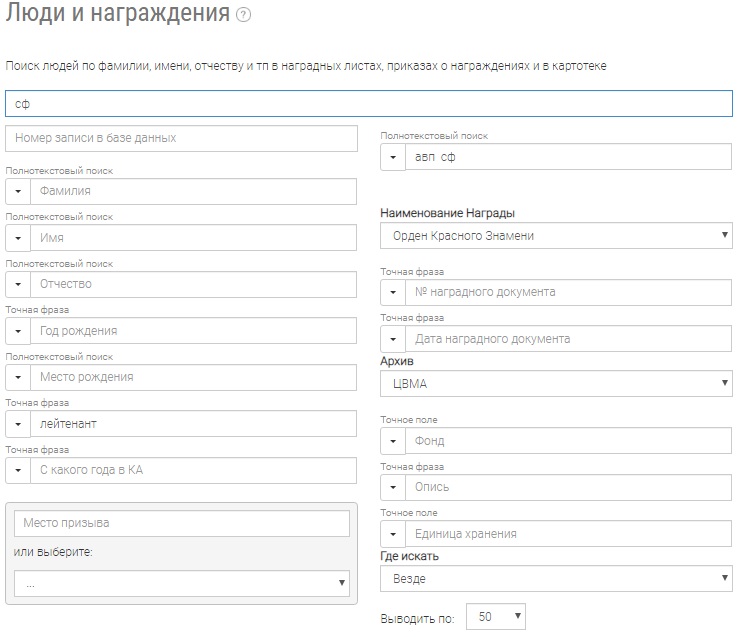Click the Дата наградного документа field
The image size is (744, 637).
(568, 339)
